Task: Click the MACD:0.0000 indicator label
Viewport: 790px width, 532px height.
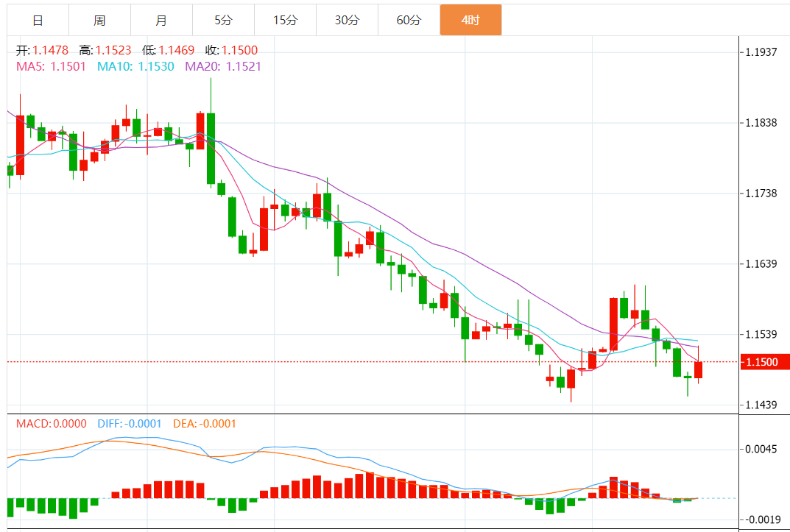Action: (52, 424)
